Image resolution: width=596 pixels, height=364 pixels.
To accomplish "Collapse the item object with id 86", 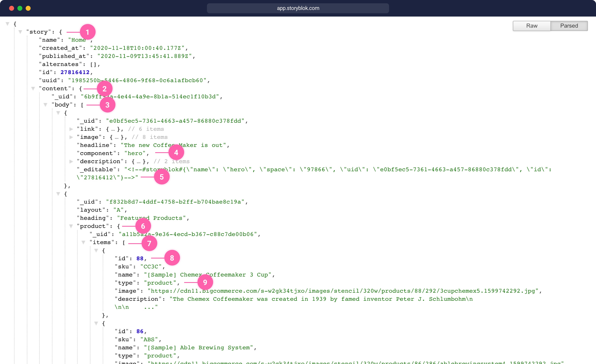I will tap(96, 323).
